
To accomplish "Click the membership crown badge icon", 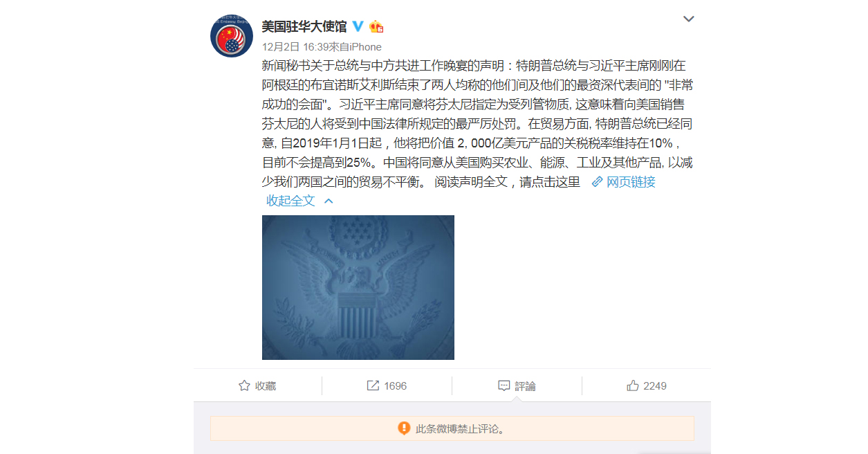I will 376,27.
